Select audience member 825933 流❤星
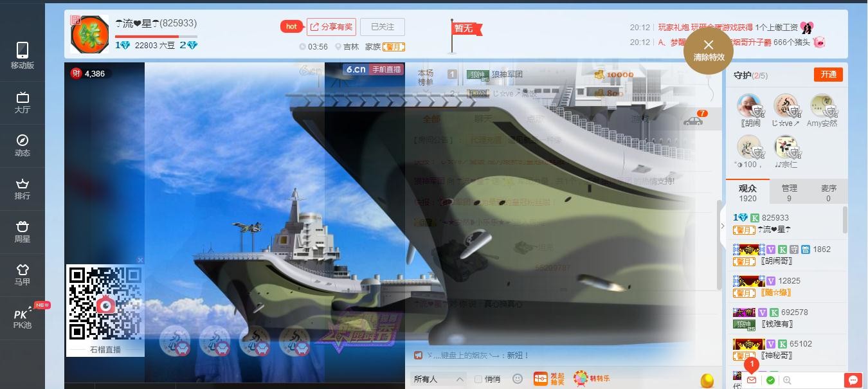 (x=785, y=223)
